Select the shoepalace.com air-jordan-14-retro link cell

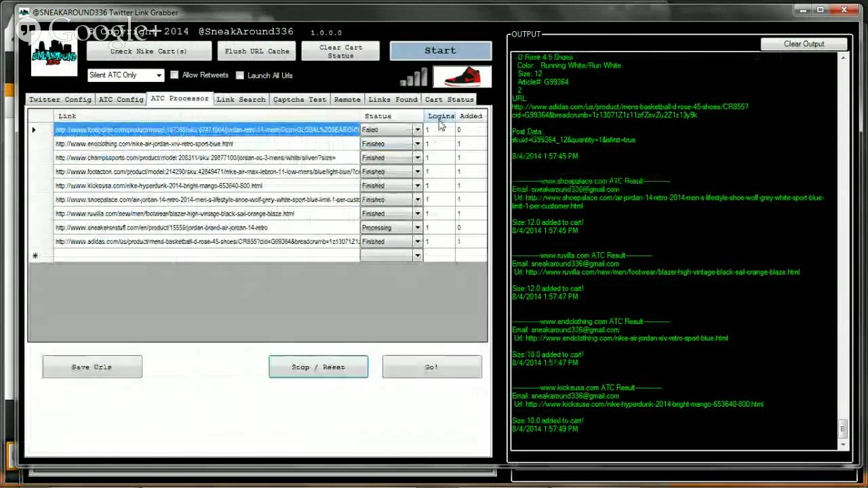pyautogui.click(x=207, y=200)
